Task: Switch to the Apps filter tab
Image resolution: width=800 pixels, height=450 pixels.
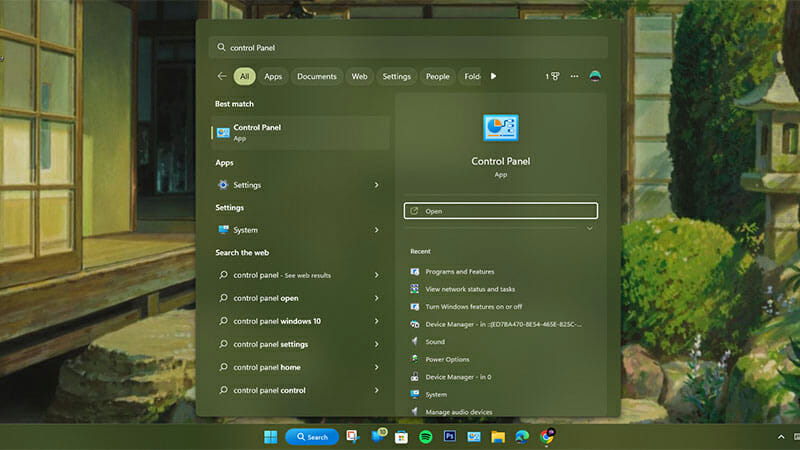Action: click(273, 76)
